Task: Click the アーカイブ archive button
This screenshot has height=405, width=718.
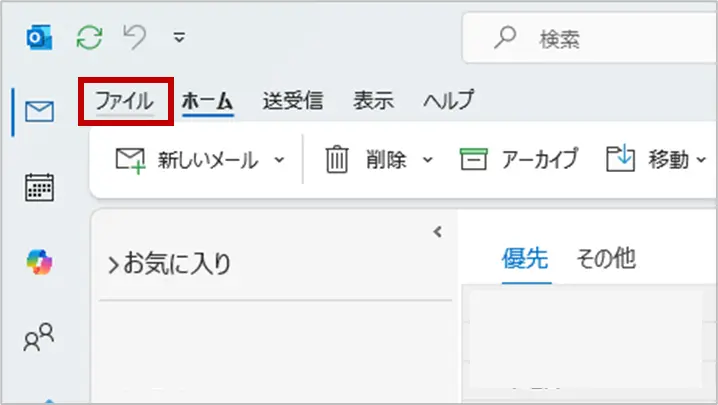Action: click(518, 159)
